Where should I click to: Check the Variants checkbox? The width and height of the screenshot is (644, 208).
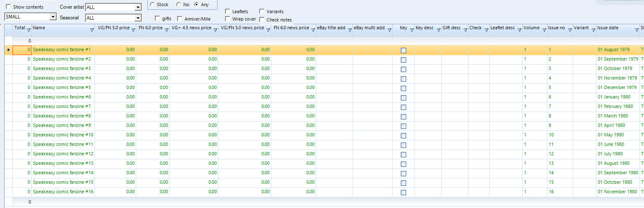pos(262,12)
